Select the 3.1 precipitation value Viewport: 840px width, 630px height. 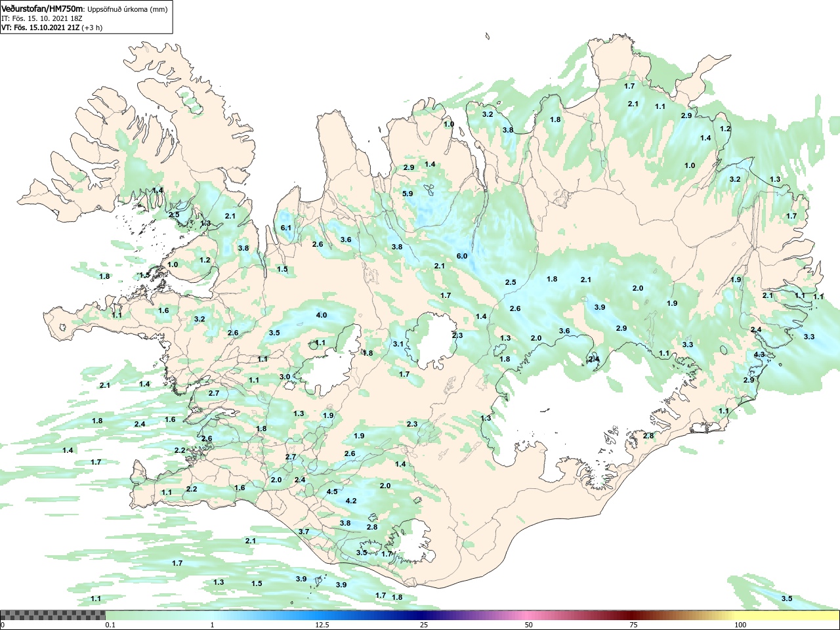pos(398,344)
